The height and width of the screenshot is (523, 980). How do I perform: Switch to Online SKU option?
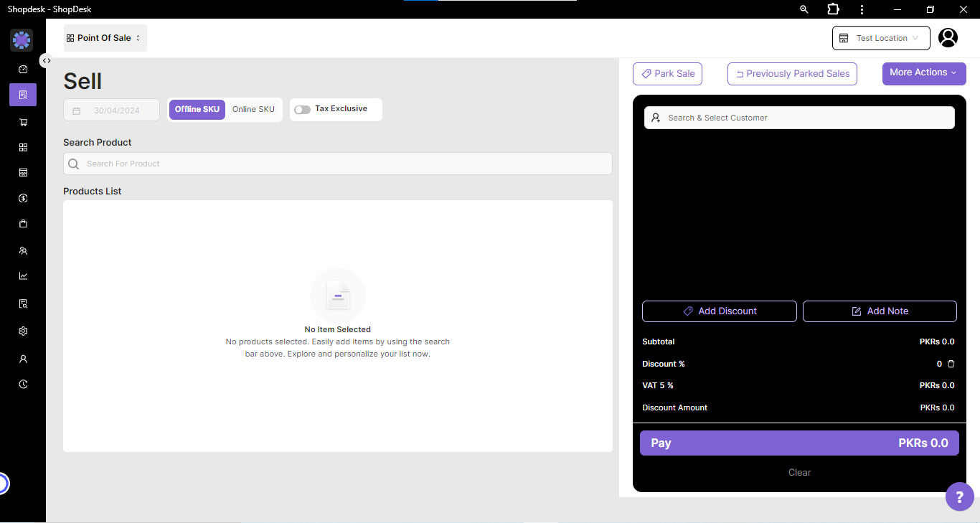(253, 109)
